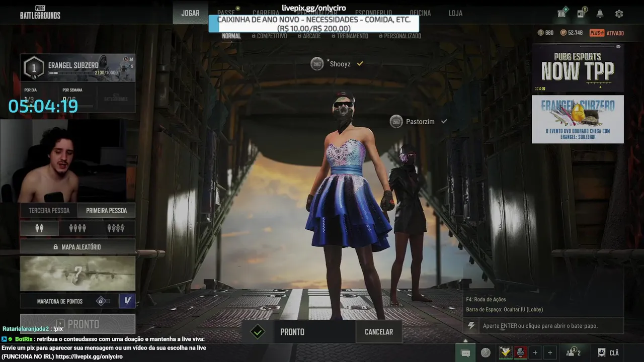Choose the duo two-person team size
This screenshot has width=644, height=362.
[39, 228]
